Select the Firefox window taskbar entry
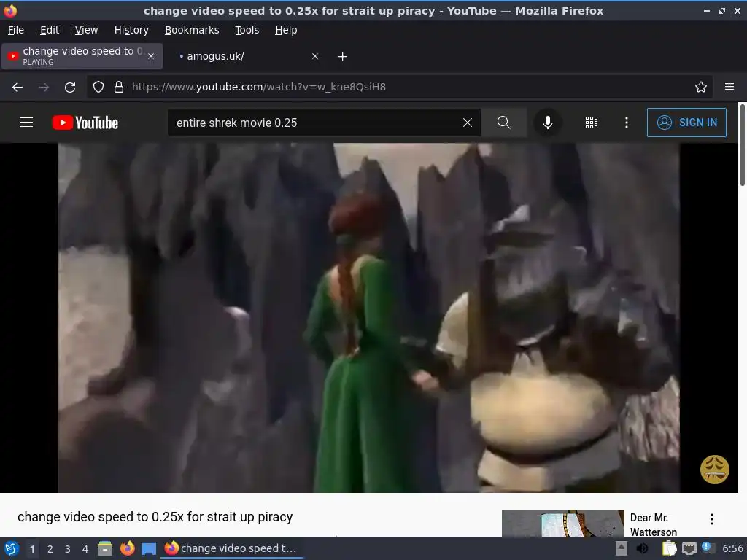747x560 pixels. coord(232,548)
